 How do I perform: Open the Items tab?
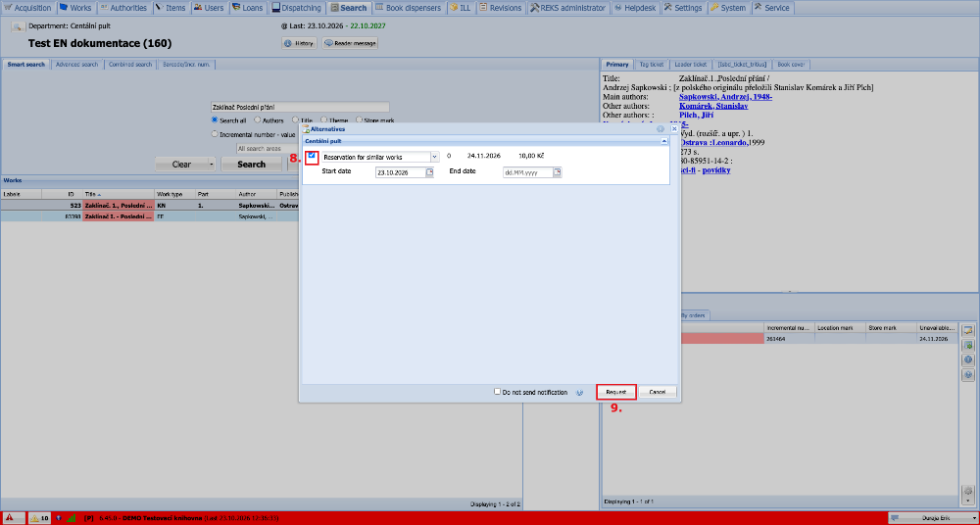click(171, 8)
